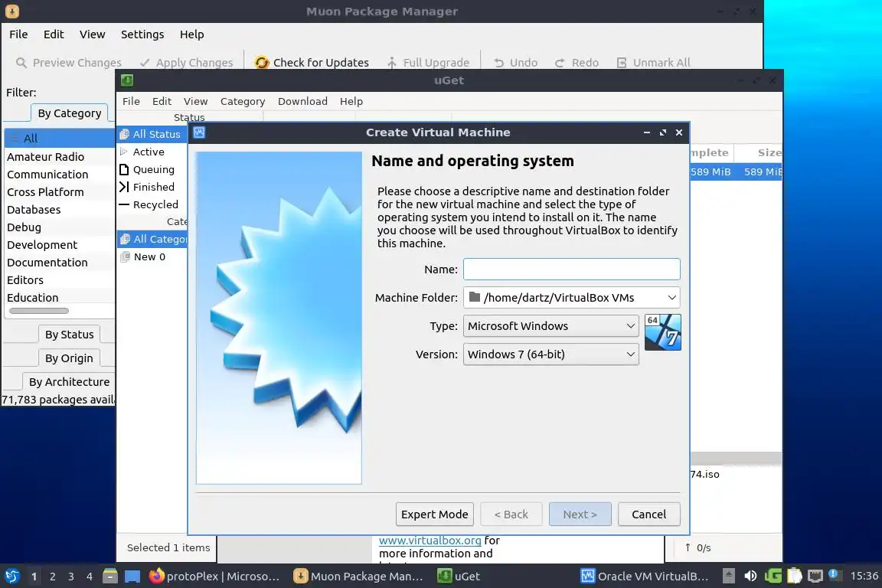The width and height of the screenshot is (882, 588).
Task: Click the Name input field
Action: coord(571,269)
